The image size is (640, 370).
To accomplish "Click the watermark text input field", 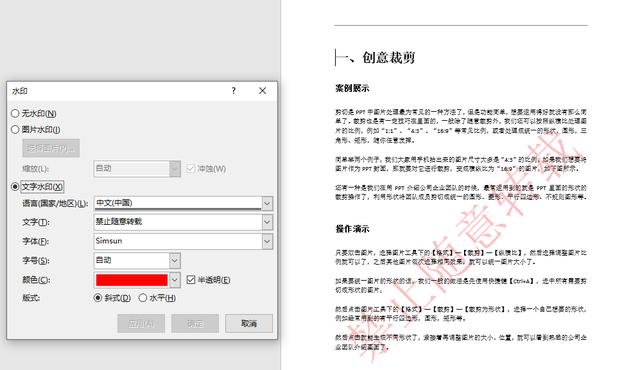I will (x=178, y=222).
